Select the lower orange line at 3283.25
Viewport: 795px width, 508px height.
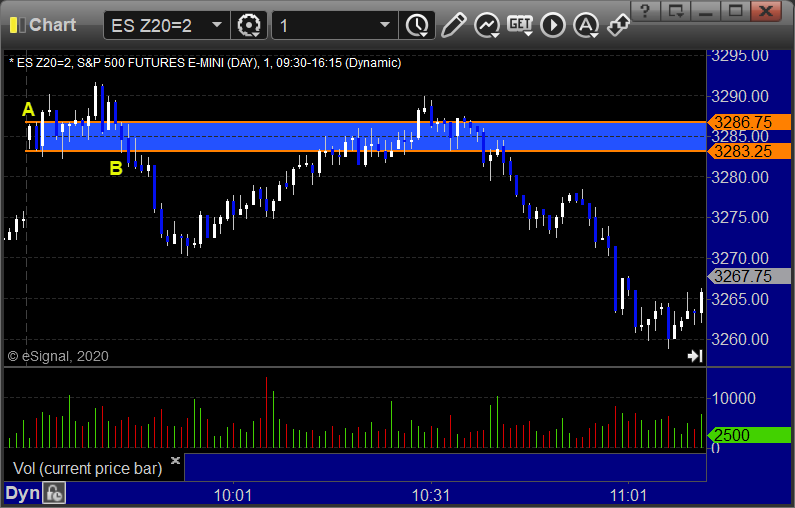tap(365, 151)
